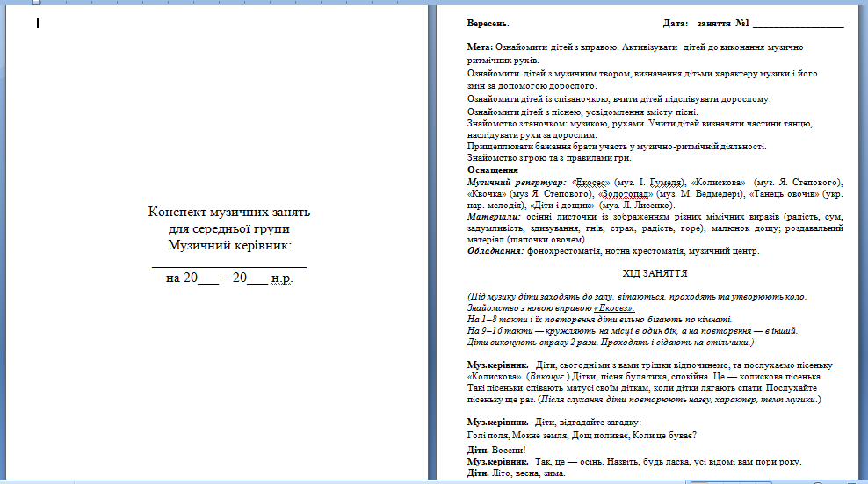Click the italic line starting "На 9–16 такти"
868x484 pixels.
click(x=633, y=330)
